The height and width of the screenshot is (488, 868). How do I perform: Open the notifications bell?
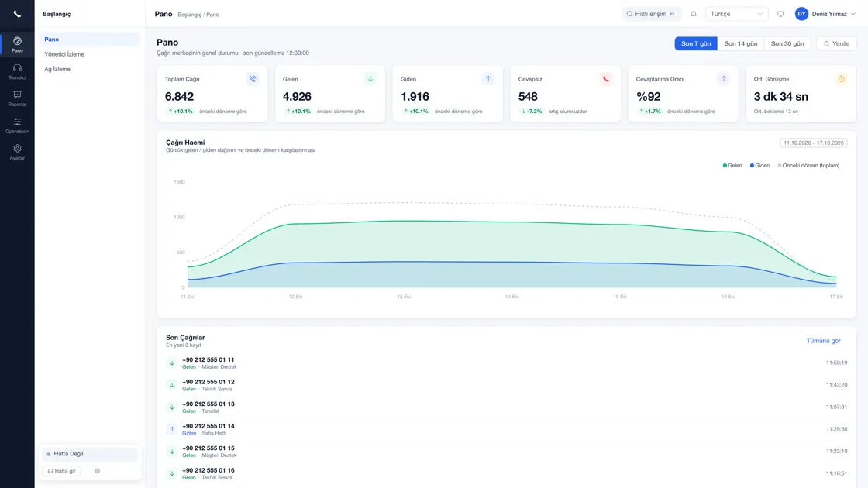click(694, 14)
